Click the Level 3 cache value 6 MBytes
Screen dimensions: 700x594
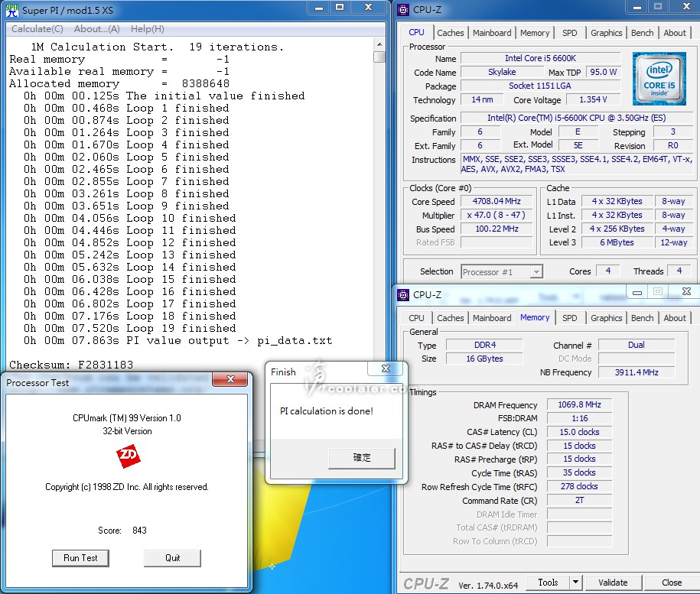pos(617,242)
